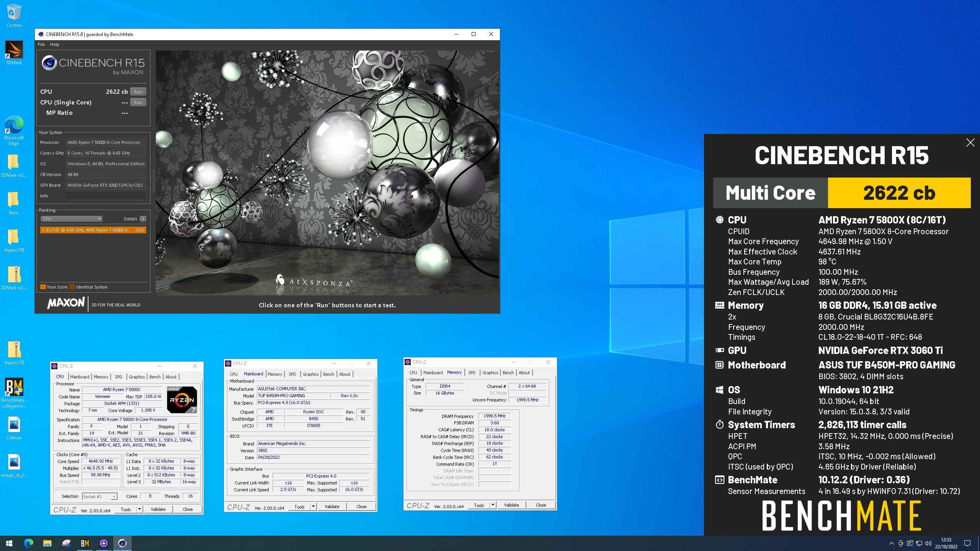Click the Cinebench logo in the panel
The height and width of the screenshot is (551, 980).
click(x=93, y=65)
